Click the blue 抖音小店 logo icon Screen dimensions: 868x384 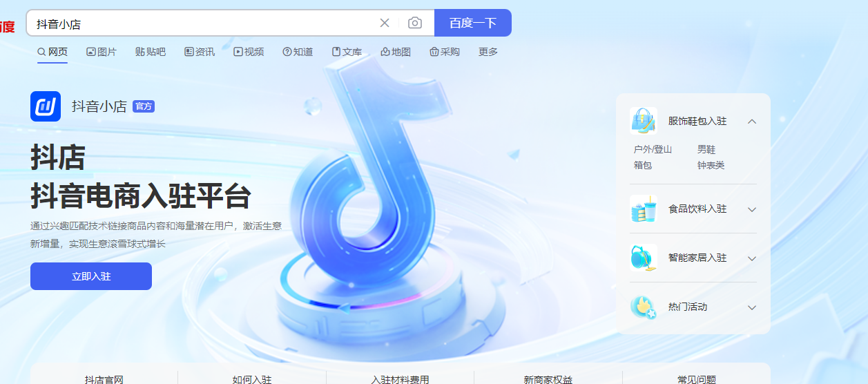pyautogui.click(x=46, y=106)
